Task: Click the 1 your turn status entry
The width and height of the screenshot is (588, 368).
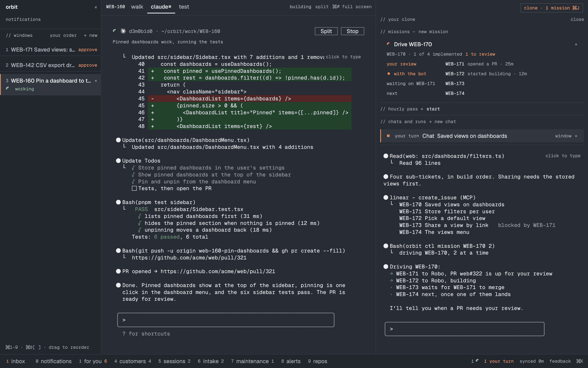Action: click(499, 361)
